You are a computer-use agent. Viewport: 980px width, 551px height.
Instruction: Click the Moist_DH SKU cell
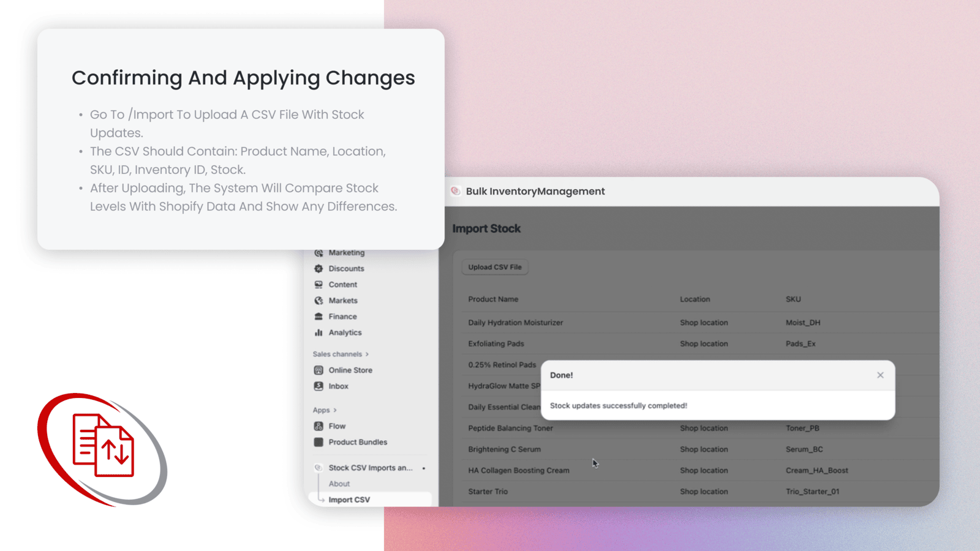click(803, 323)
